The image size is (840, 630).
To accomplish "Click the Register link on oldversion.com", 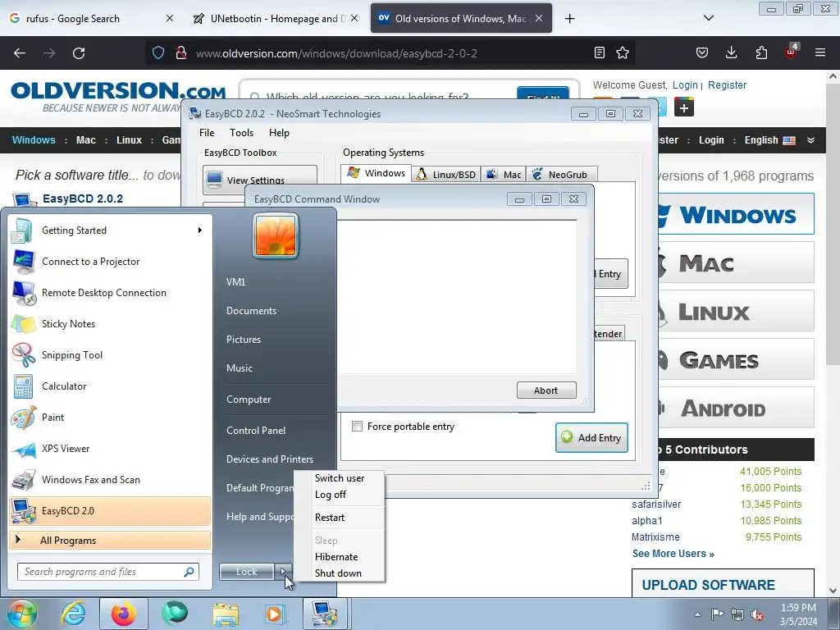I will coord(727,85).
